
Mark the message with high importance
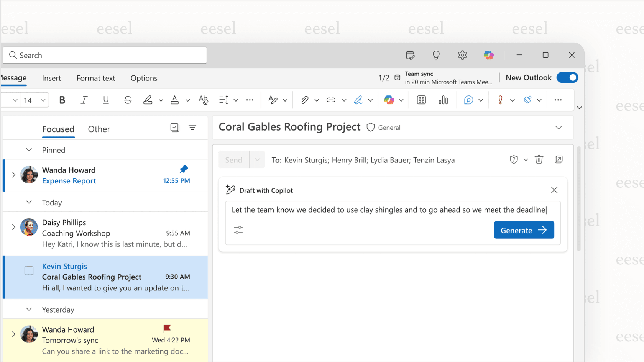pyautogui.click(x=500, y=100)
